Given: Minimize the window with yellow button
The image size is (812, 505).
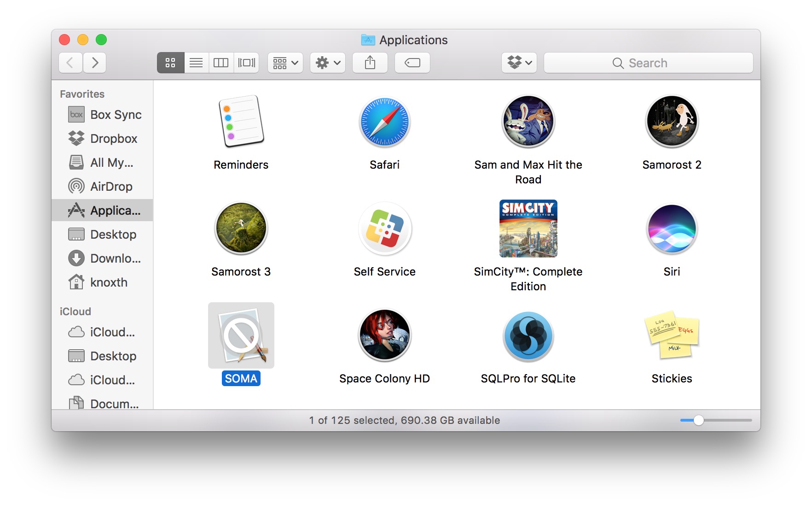Looking at the screenshot, I should [x=83, y=40].
